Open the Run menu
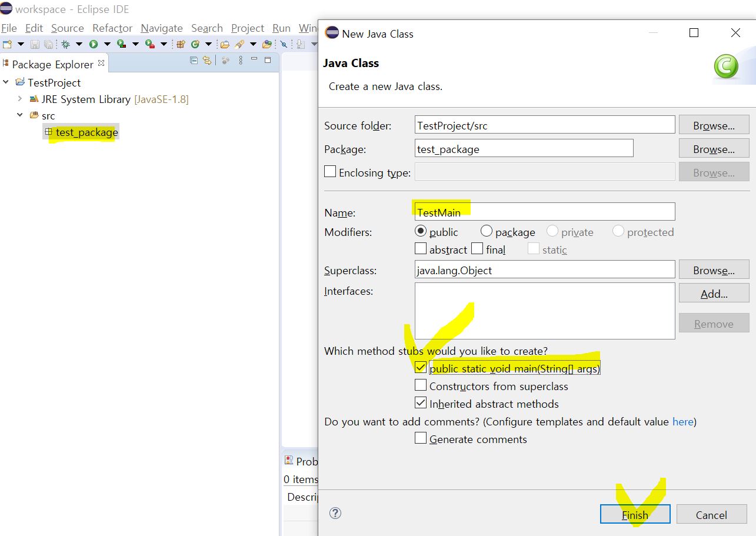This screenshot has width=756, height=536. [x=281, y=28]
